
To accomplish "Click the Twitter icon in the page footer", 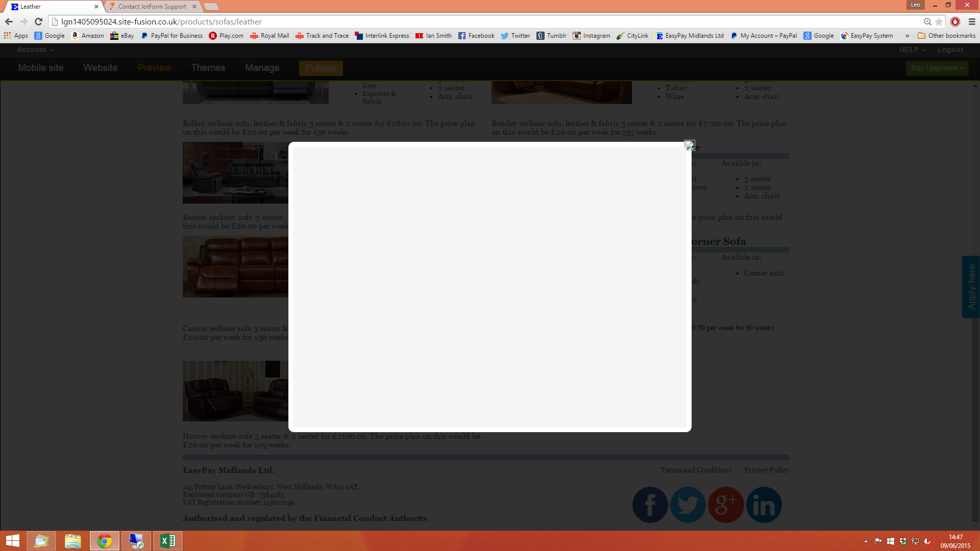I will [688, 505].
